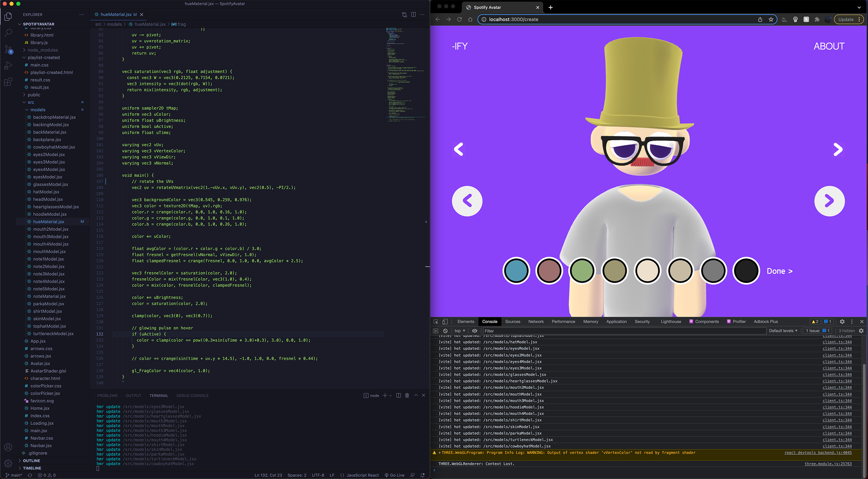This screenshot has width=868, height=479.
Task: Click main* git branch in status bar
Action: (x=14, y=475)
